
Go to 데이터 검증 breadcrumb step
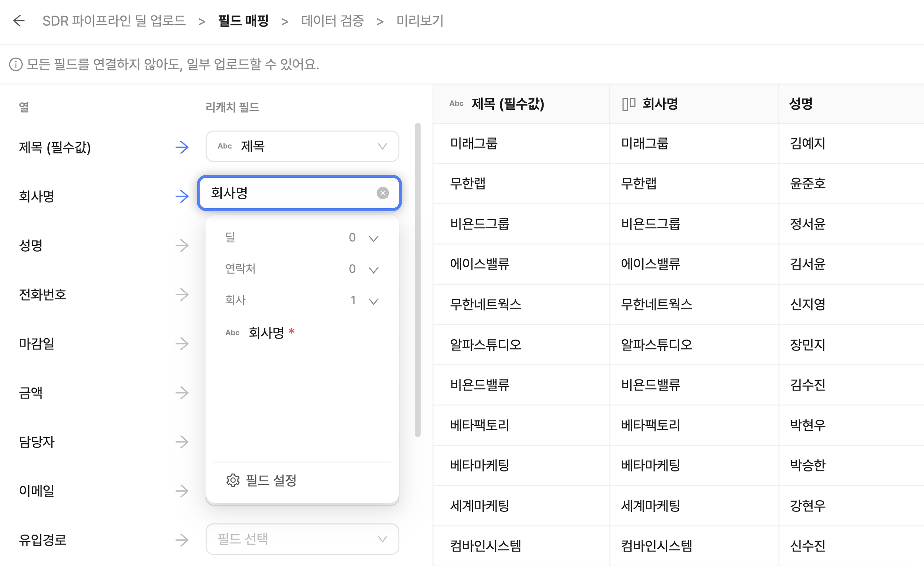332,21
